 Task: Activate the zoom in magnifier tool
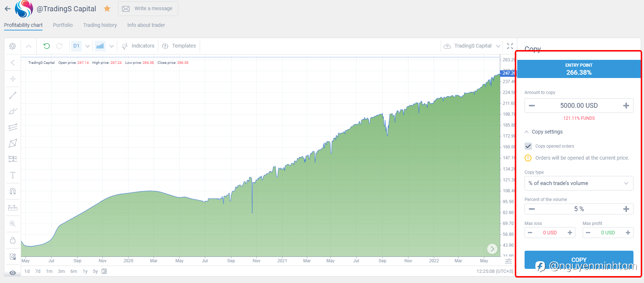pyautogui.click(x=13, y=224)
